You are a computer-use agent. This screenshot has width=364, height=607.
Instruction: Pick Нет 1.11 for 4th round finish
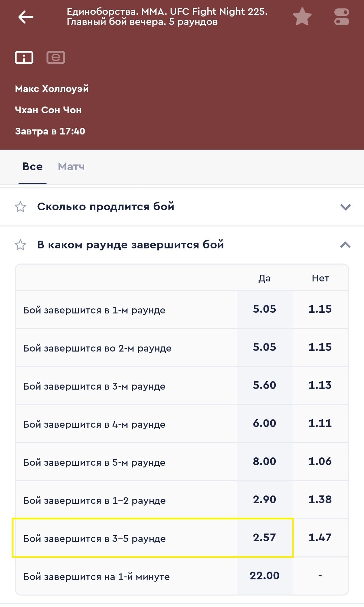coord(320,423)
